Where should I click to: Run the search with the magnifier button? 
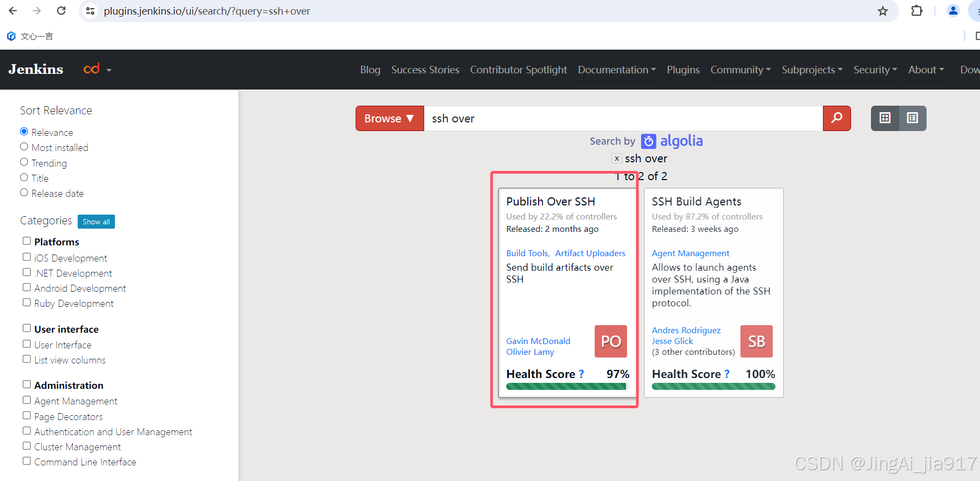click(836, 118)
